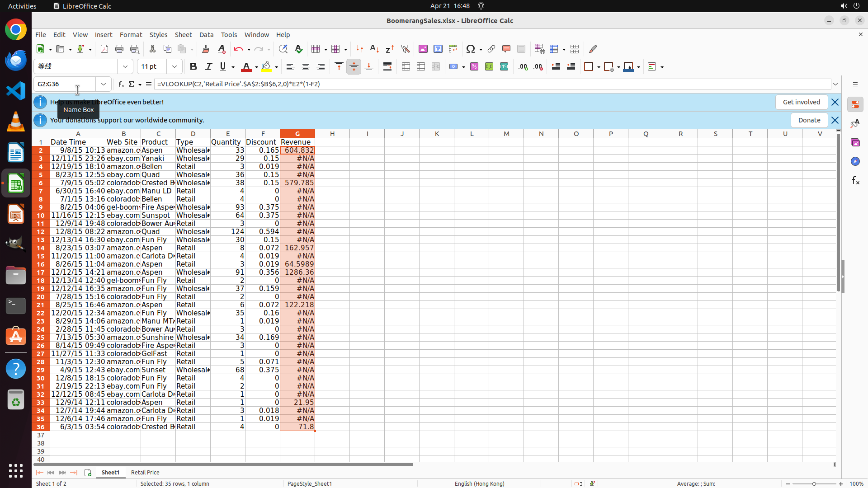Click Format as Percent icon
The width and height of the screenshot is (868, 488).
click(x=474, y=67)
